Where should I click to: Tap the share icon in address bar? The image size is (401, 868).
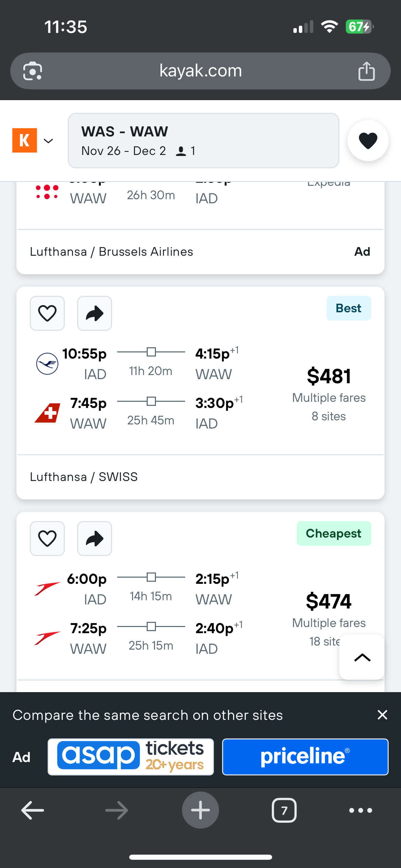click(366, 71)
